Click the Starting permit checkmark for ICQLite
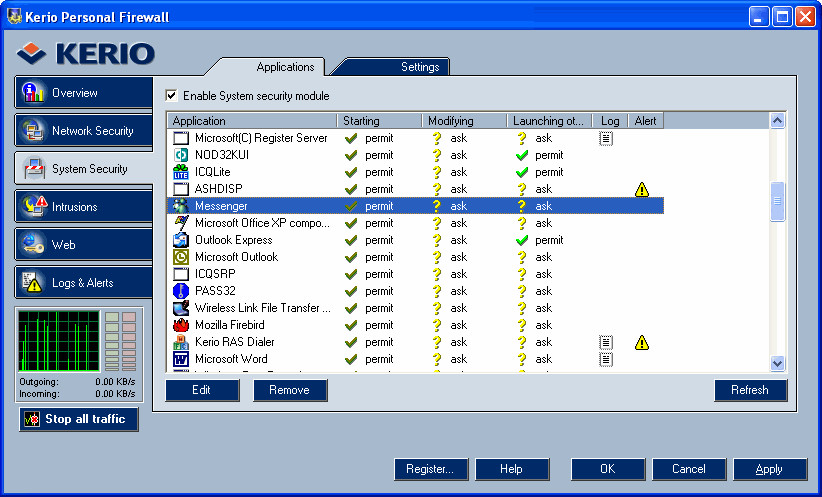This screenshot has height=497, width=822. coord(351,172)
